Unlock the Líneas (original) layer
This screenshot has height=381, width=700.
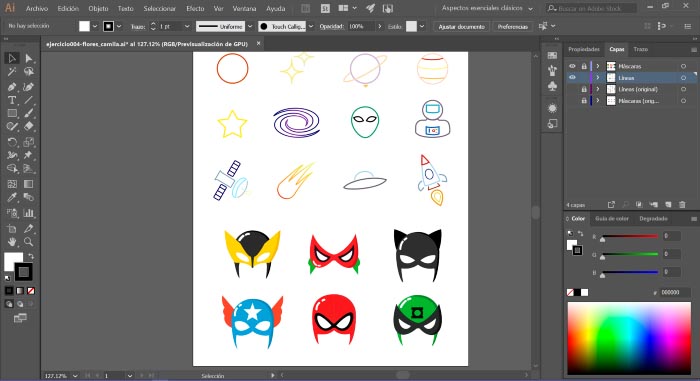tap(583, 89)
